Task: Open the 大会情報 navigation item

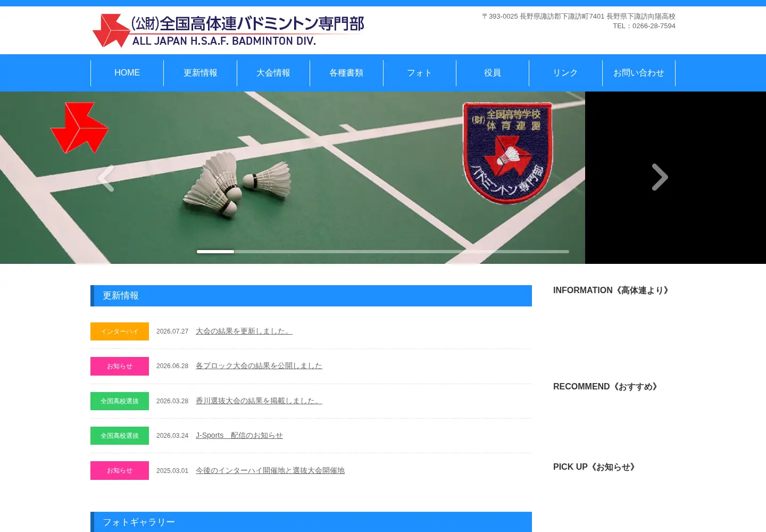Action: 273,73
